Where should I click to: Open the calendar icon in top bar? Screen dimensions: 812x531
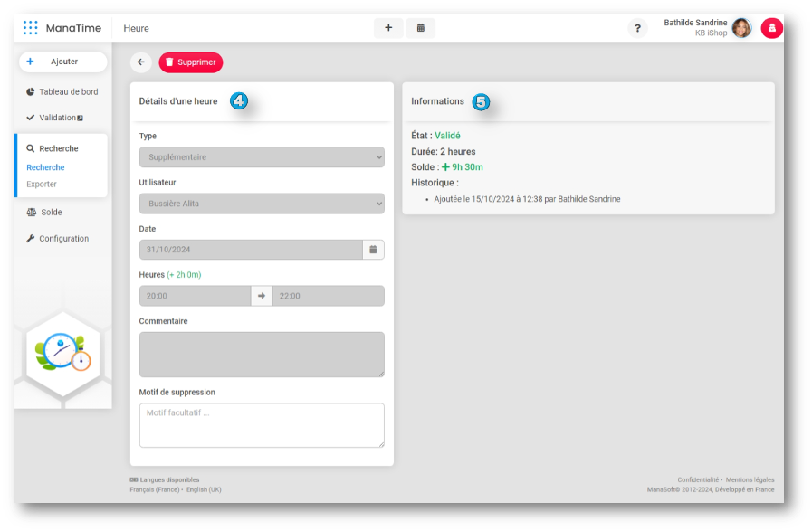(x=421, y=28)
